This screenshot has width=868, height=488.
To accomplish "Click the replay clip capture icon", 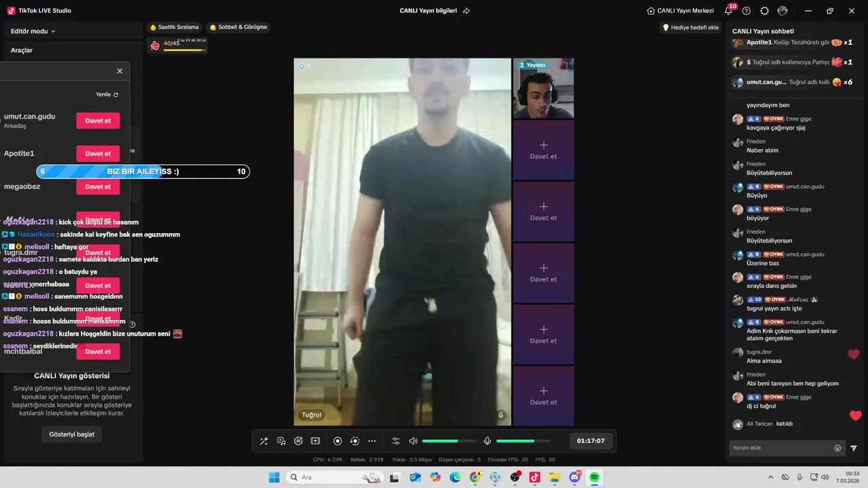I will (355, 441).
